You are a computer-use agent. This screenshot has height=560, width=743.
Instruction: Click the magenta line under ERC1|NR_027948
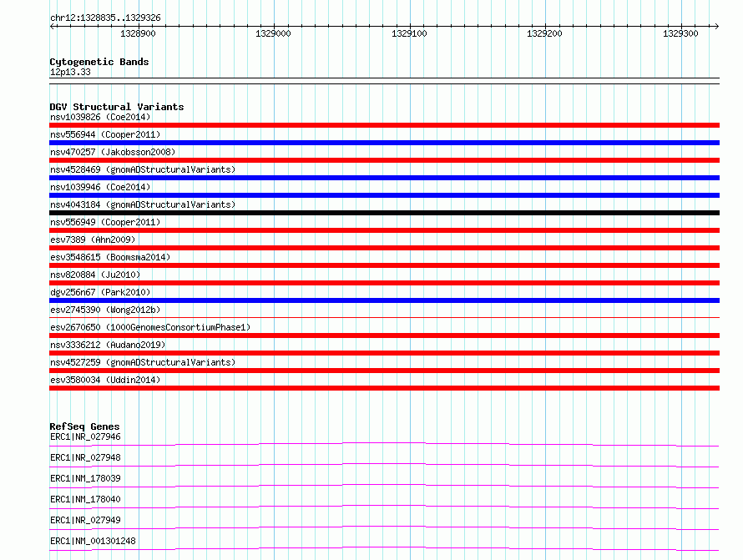pos(384,465)
